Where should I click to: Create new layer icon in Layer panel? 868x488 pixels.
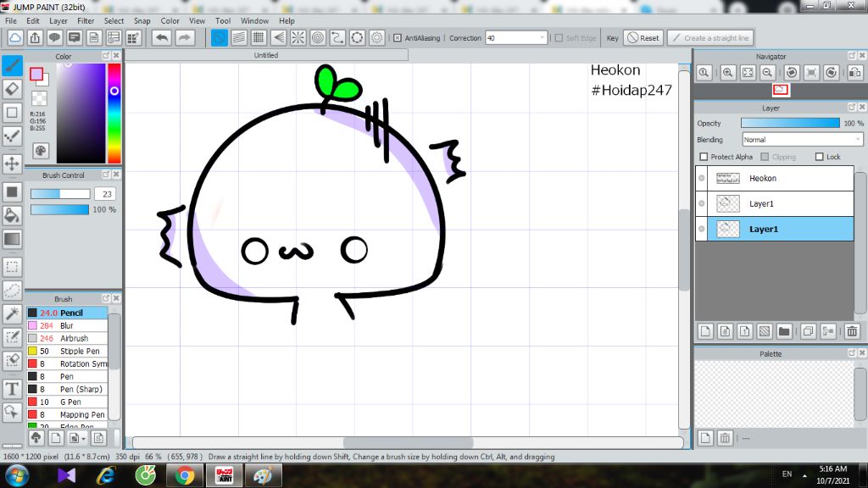705,331
